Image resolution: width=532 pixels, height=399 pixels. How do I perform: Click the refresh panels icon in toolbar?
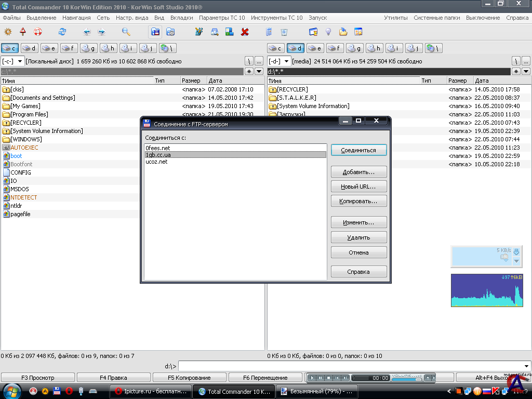[62, 32]
